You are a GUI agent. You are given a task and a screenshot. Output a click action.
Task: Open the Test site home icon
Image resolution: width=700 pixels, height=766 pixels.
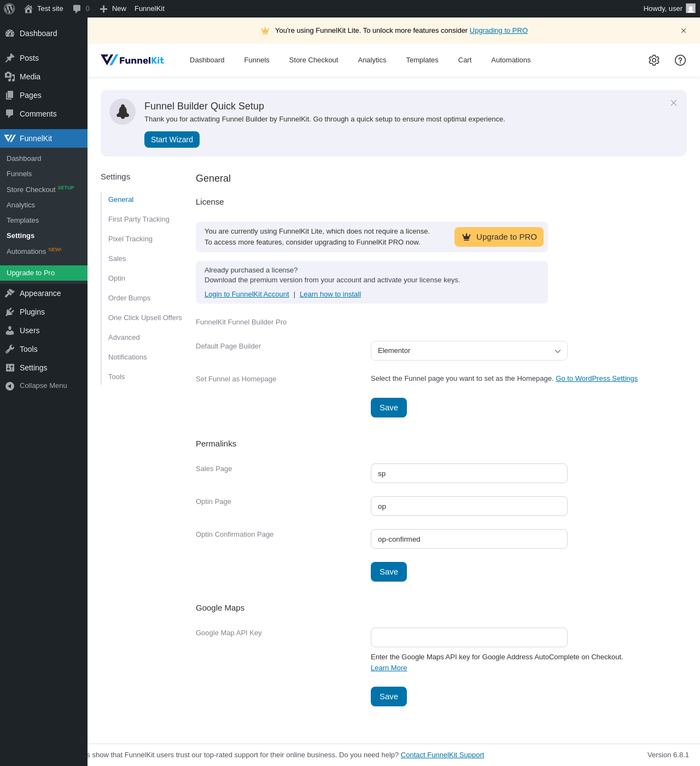28,9
